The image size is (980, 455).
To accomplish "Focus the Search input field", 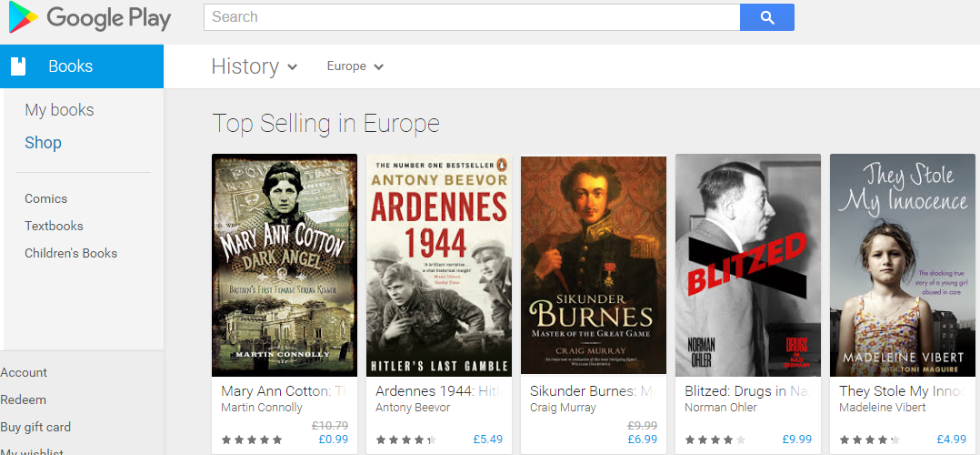I will pos(472,17).
